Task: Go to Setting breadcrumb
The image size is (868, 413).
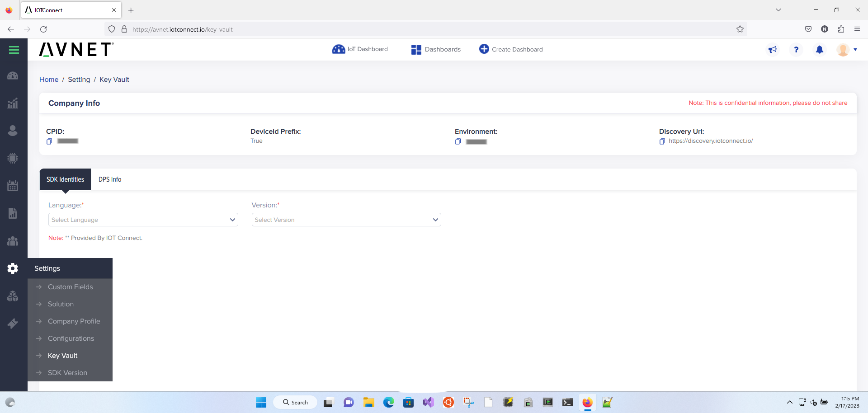Action: point(79,80)
